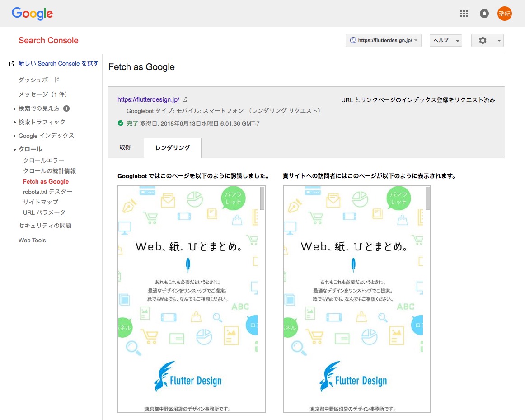Viewport: 525px width, 420px height.
Task: Open URL パラメータ in the sidebar
Action: [x=44, y=212]
